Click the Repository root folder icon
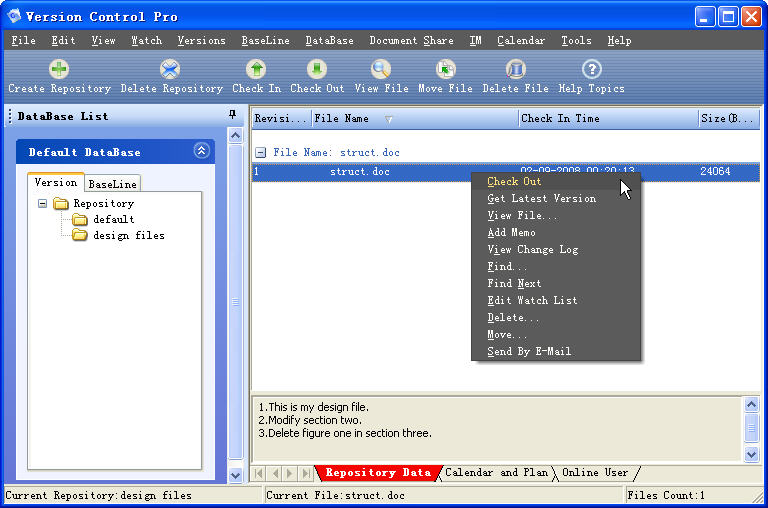 point(61,203)
